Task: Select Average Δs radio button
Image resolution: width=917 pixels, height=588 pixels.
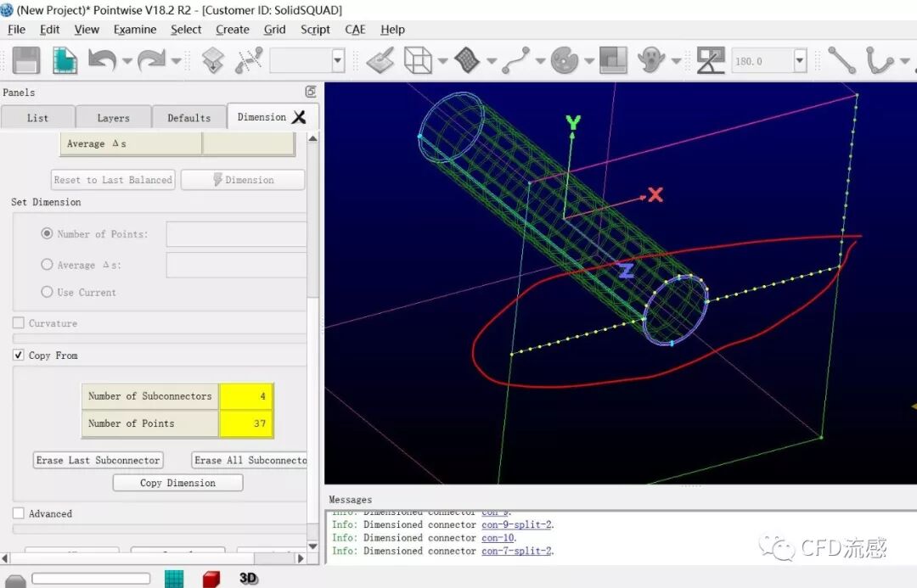Action: pos(47,264)
